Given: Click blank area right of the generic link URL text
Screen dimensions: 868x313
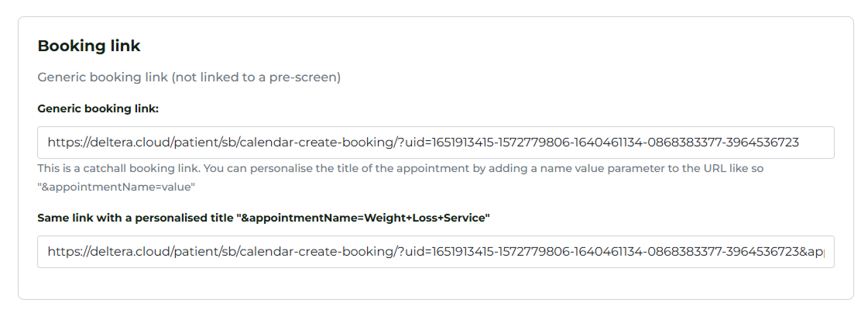Looking at the screenshot, I should tap(817, 143).
